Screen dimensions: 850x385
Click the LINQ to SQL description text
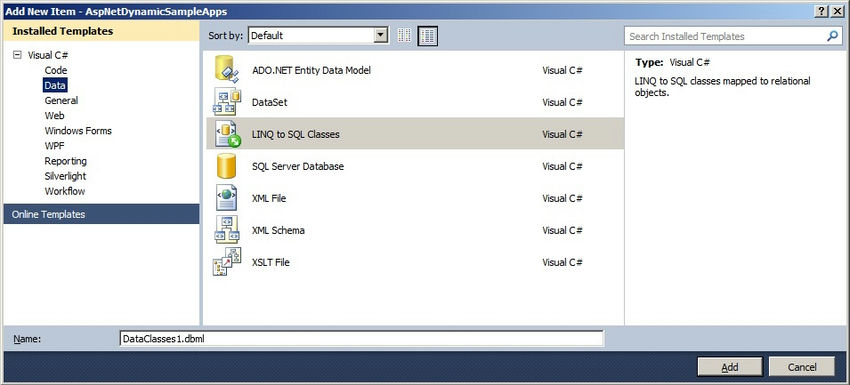[x=722, y=87]
